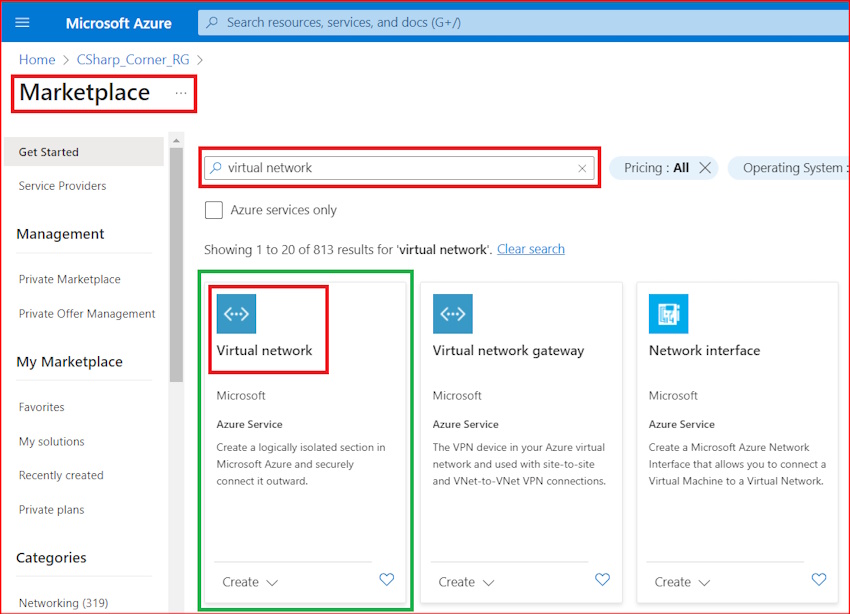This screenshot has width=850, height=614.
Task: Favorite the Virtual network offering
Action: 387,580
